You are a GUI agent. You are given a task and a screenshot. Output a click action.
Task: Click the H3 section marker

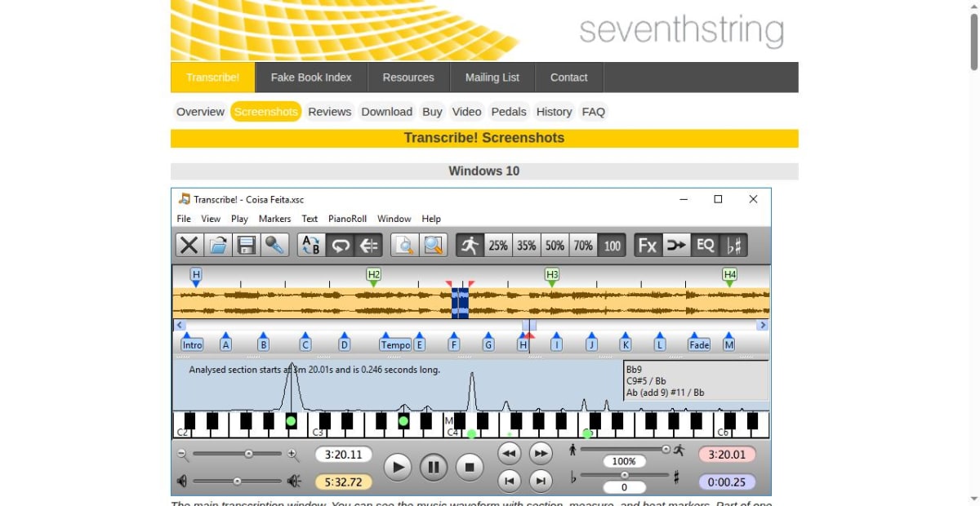(552, 275)
